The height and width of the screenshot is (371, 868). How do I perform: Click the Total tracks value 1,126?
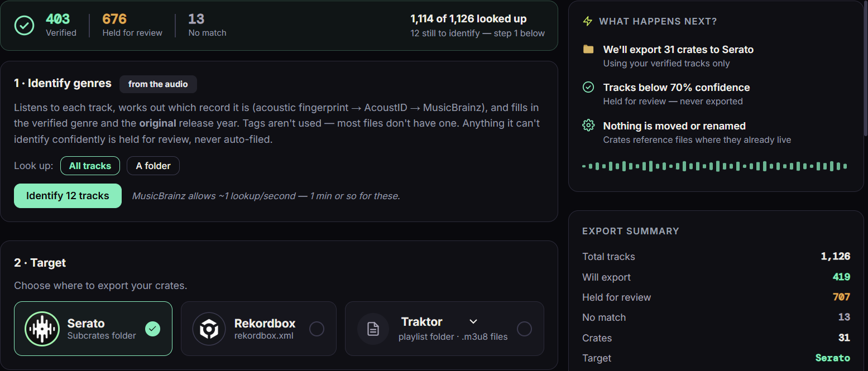pyautogui.click(x=835, y=257)
